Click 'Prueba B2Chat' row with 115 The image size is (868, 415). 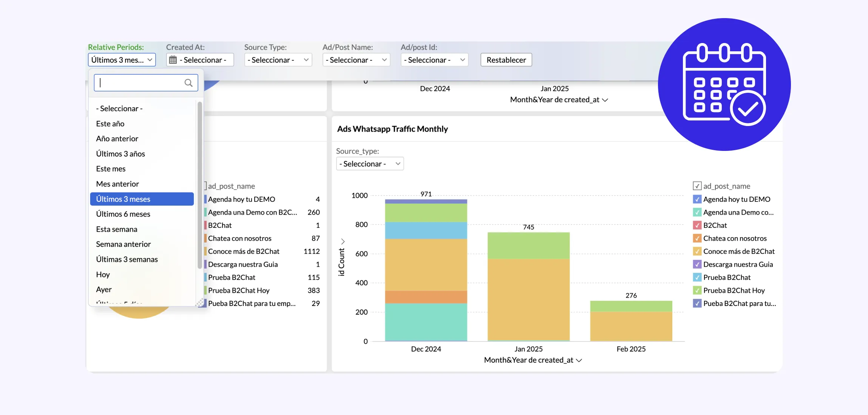click(263, 277)
